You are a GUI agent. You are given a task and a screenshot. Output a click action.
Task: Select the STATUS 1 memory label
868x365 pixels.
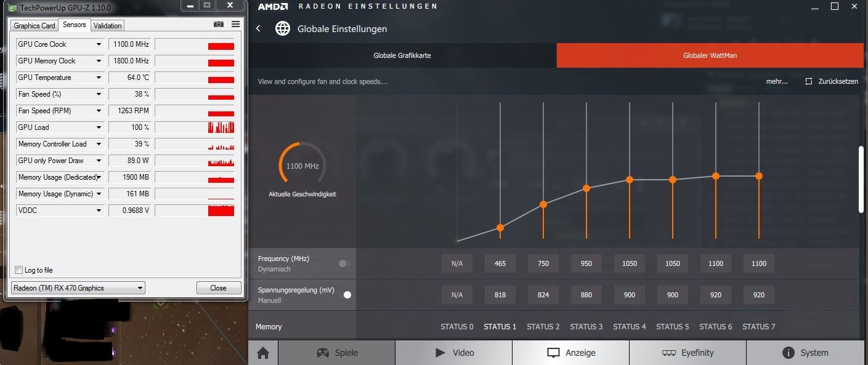click(500, 327)
